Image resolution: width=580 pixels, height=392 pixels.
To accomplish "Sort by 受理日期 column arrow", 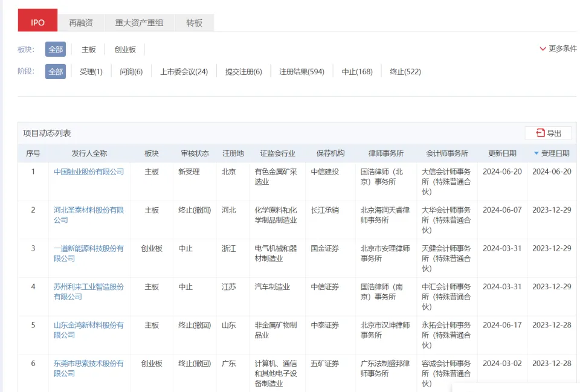I will [x=536, y=153].
